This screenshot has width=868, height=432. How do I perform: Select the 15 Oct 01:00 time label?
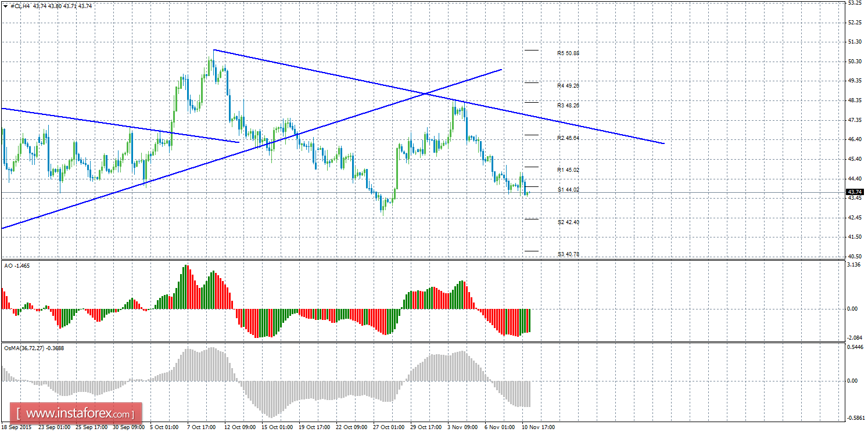276,427
